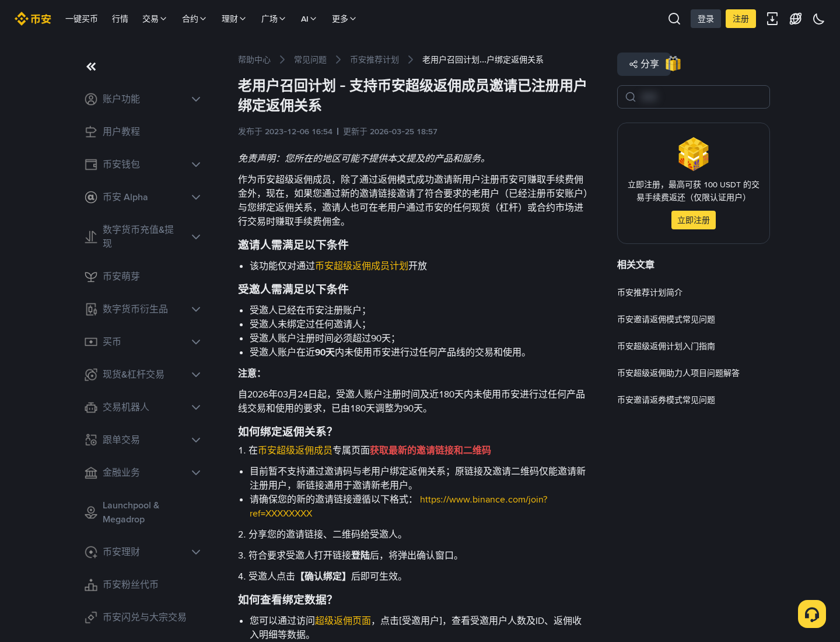Click the Launchpool & Megadrop icon
This screenshot has width=840, height=642.
[x=91, y=512]
